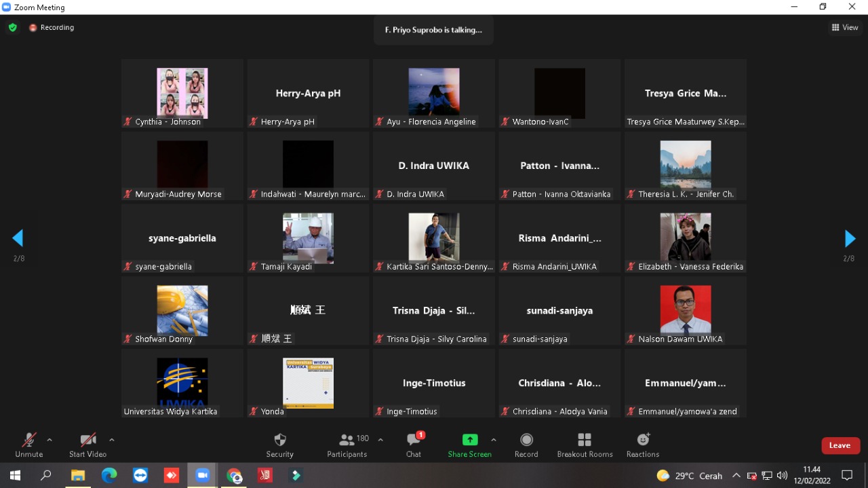Unmute the microphone
Viewport: 868px width, 488px height.
click(28, 445)
